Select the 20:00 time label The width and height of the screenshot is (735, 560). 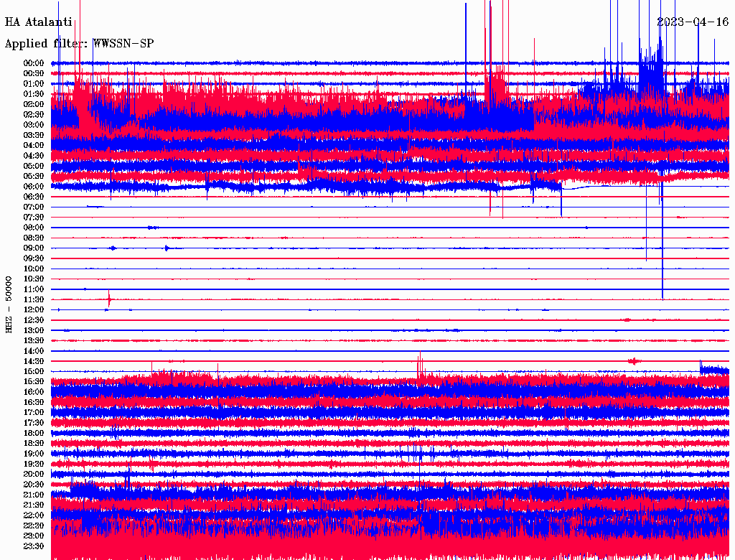34,474
